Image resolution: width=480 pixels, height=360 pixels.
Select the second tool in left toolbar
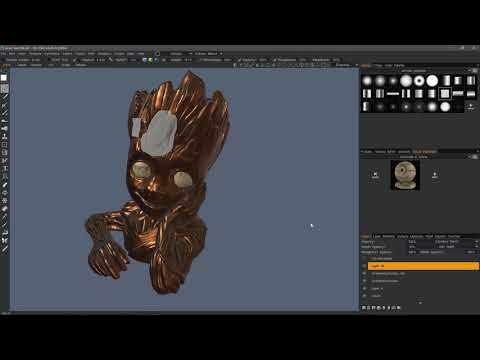[4, 88]
